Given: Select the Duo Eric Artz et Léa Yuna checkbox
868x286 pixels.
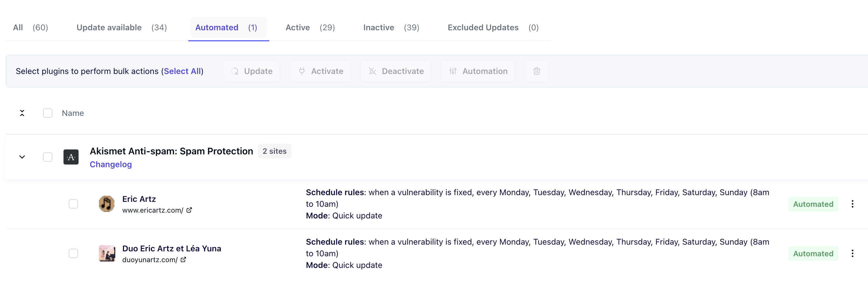Looking at the screenshot, I should click(x=73, y=253).
